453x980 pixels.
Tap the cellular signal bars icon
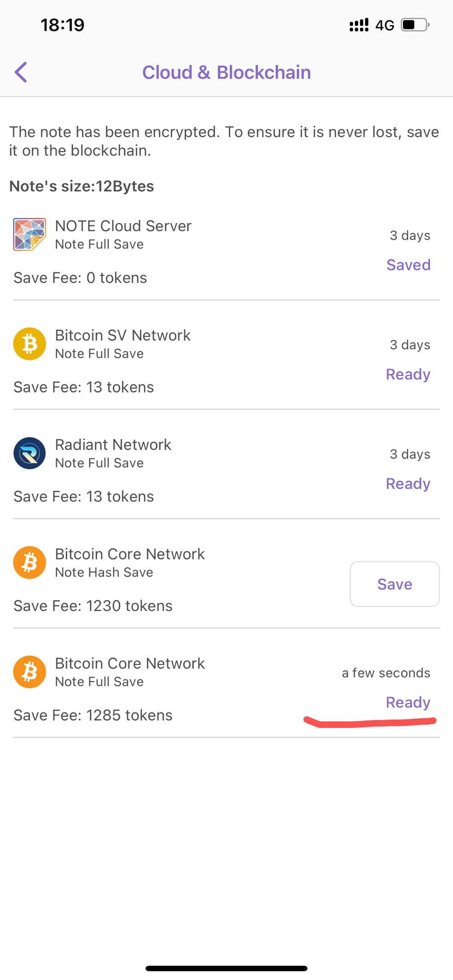pos(359,25)
